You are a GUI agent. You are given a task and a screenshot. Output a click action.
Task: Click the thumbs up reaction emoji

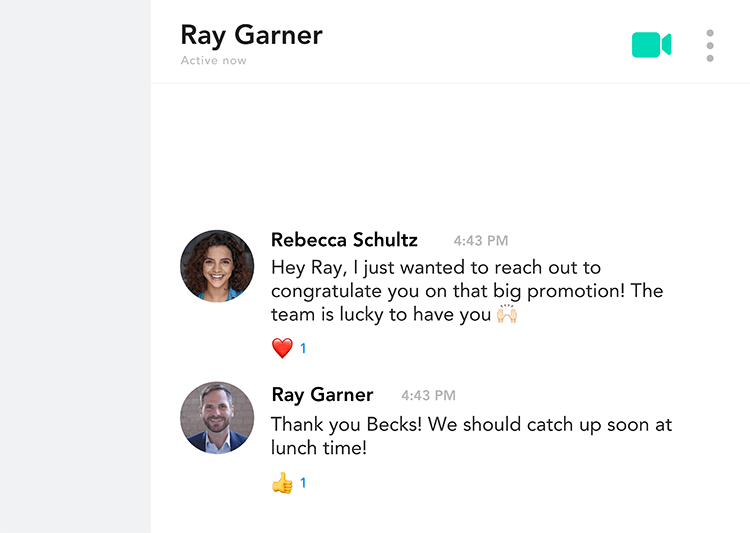click(282, 483)
